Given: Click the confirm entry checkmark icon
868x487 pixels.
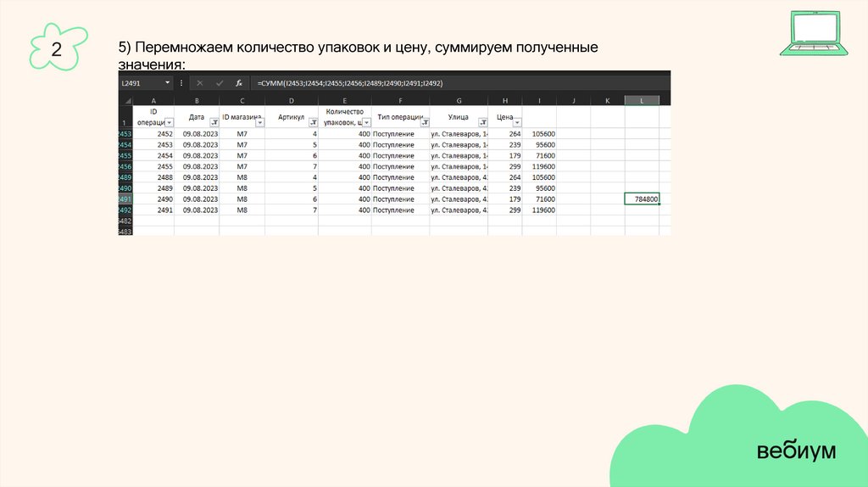Looking at the screenshot, I should click(220, 83).
